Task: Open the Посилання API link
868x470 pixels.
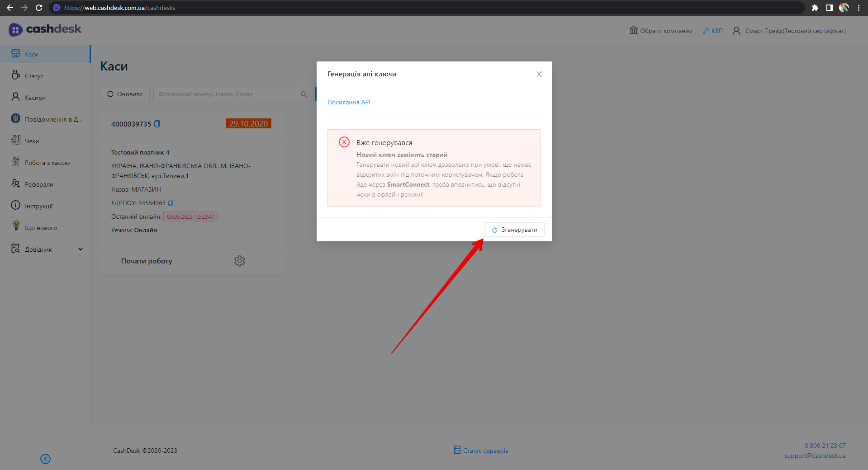Action: (x=349, y=102)
